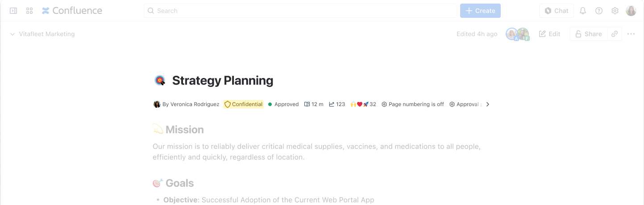Toggle the page numbering setting
The image size is (644, 205).
coord(413,104)
